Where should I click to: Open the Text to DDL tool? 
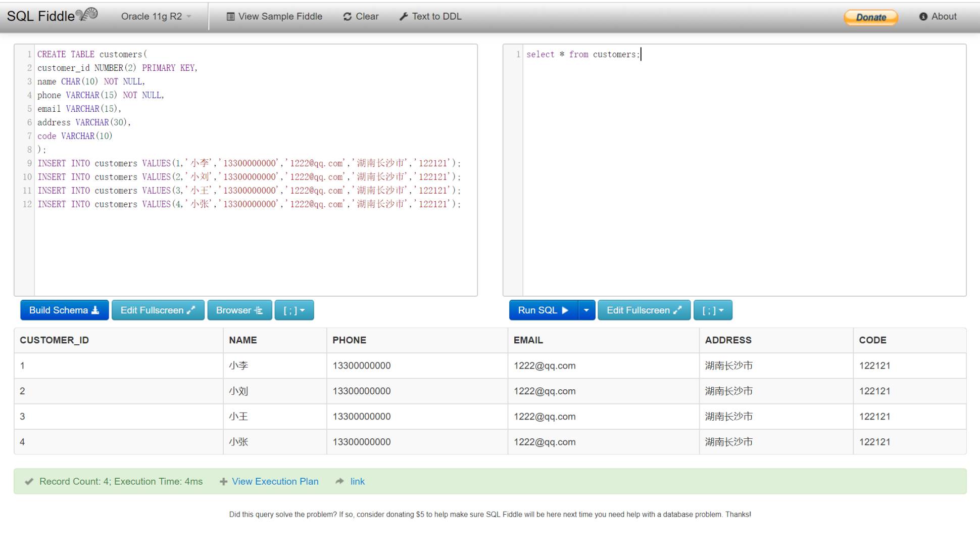[430, 16]
